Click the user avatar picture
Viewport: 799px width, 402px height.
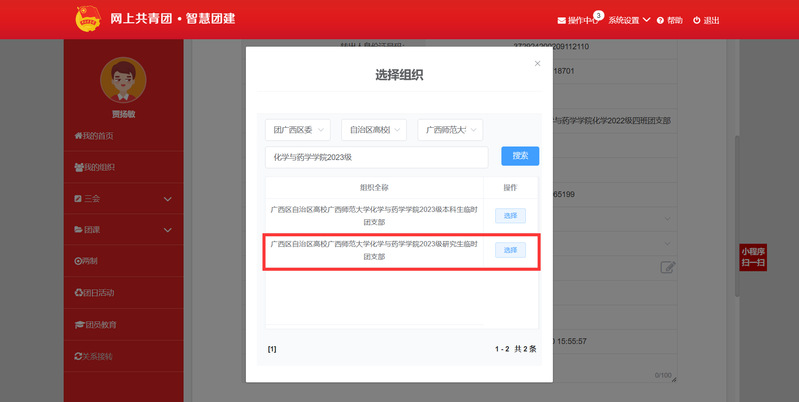point(123,80)
